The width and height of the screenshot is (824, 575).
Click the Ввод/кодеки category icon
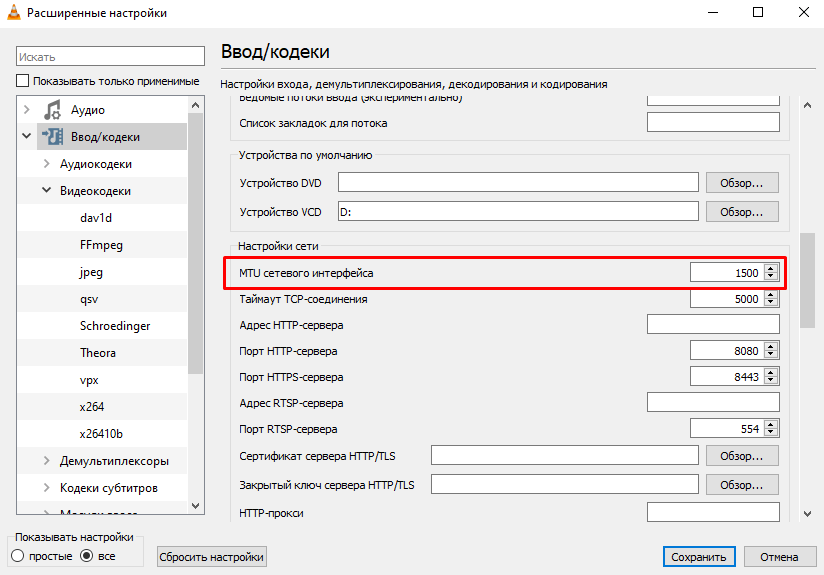click(52, 137)
